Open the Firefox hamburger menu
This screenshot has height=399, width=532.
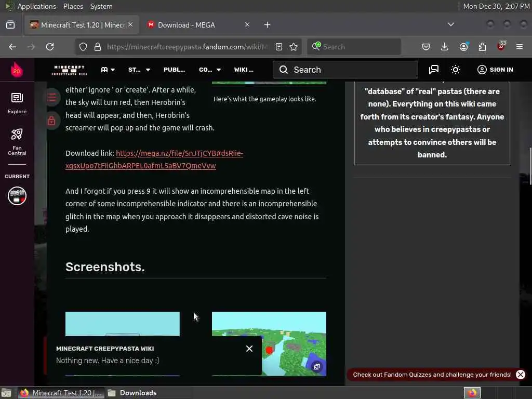[x=520, y=47]
